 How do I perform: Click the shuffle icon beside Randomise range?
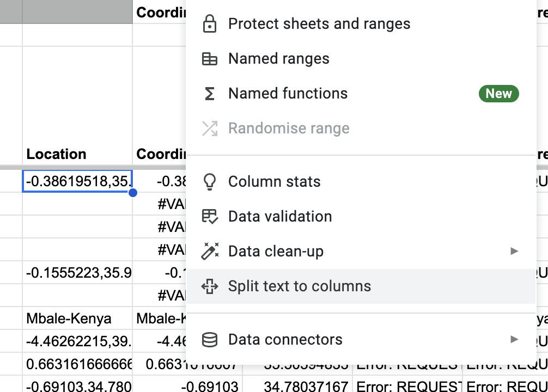[210, 128]
